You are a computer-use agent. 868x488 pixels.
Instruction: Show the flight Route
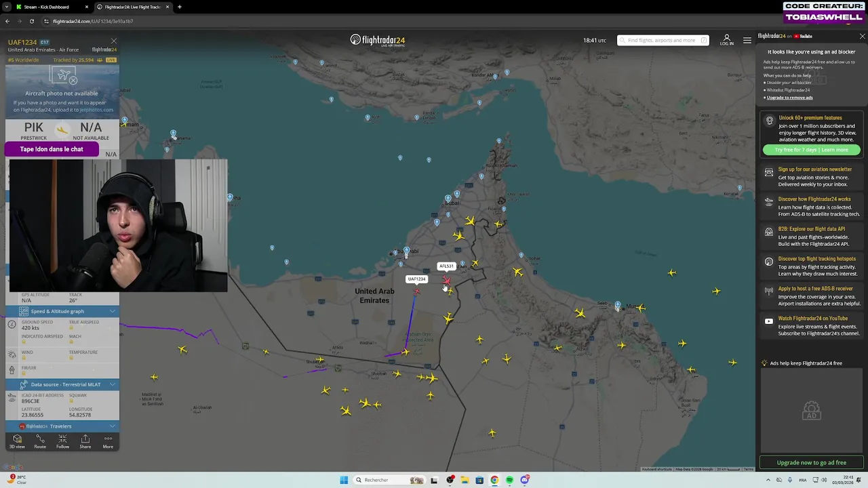coord(40,442)
